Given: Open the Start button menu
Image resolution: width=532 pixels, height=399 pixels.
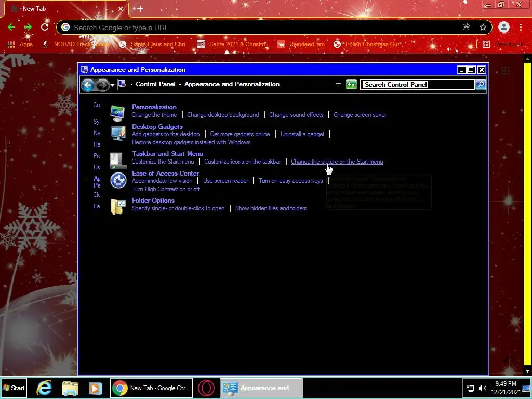Looking at the screenshot, I should (x=14, y=388).
